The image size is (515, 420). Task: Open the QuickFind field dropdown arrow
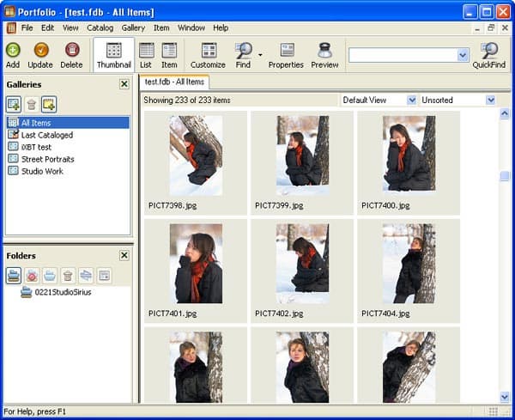tap(463, 55)
